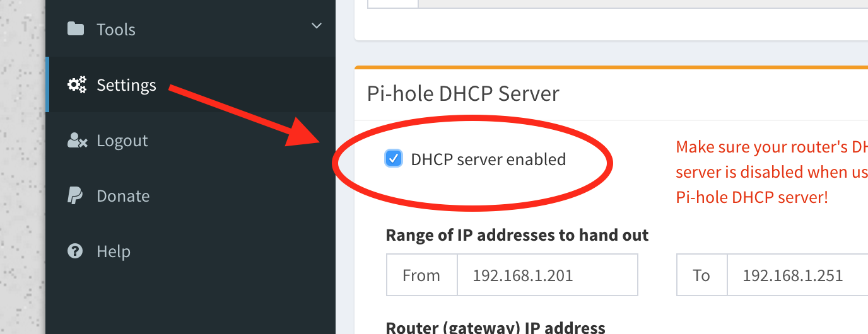Focus the From IP field 192.168.1.201
The width and height of the screenshot is (868, 334).
[x=546, y=275]
